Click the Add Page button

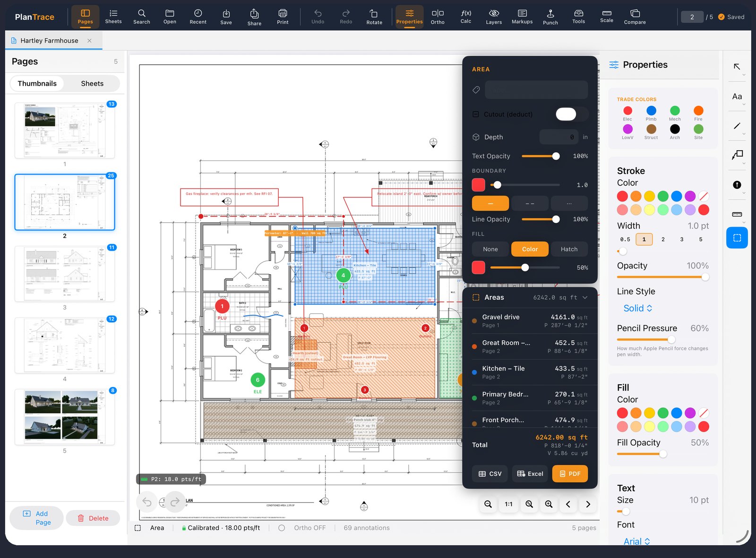[x=36, y=518]
